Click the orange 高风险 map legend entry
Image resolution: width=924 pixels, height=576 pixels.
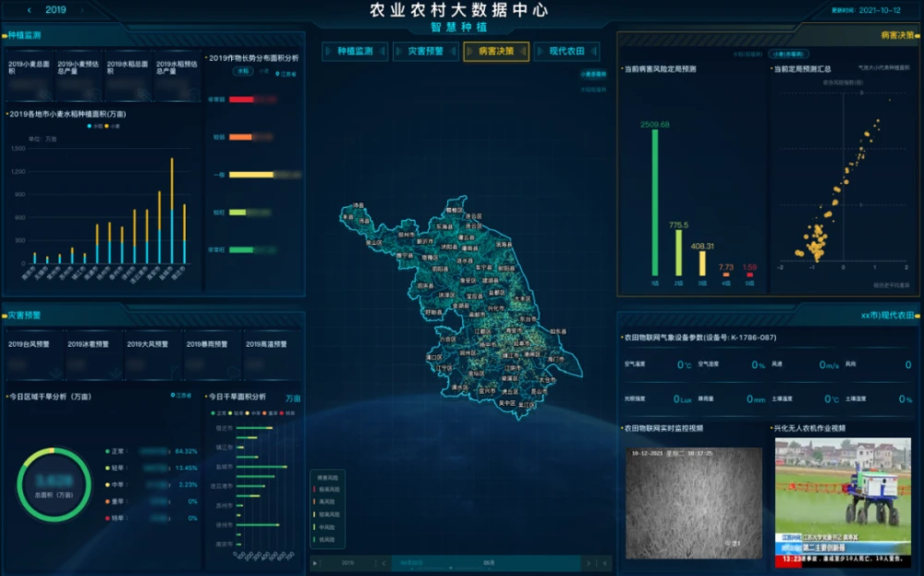324,502
